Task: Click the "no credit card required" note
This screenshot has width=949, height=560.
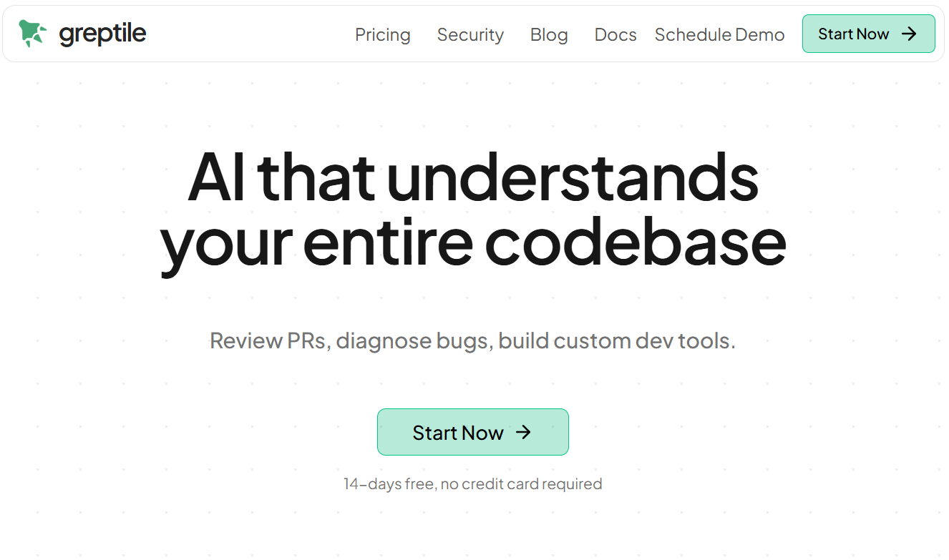Action: (521, 484)
